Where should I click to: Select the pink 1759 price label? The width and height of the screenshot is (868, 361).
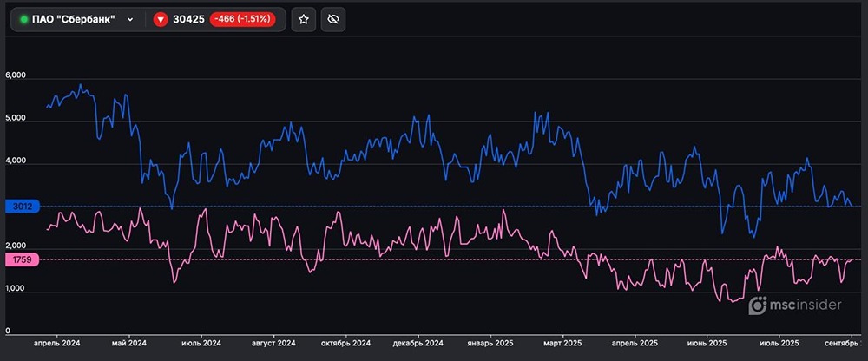coord(22,259)
